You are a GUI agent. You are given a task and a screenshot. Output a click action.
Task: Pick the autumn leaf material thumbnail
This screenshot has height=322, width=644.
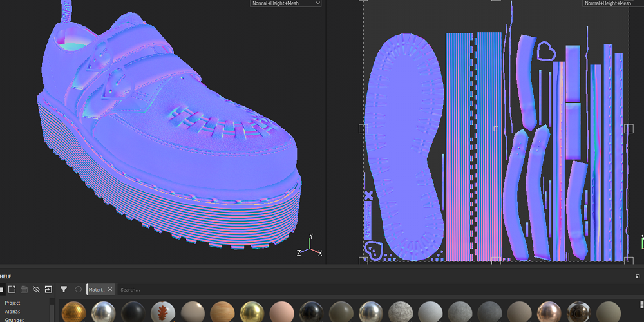click(x=162, y=312)
